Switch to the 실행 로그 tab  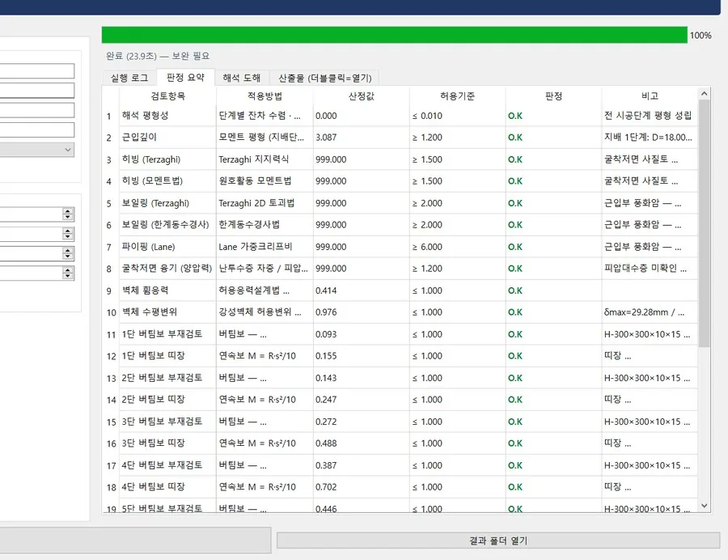[129, 78]
